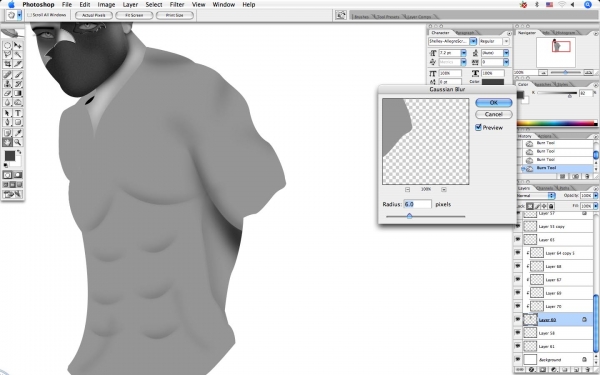600x375 pixels.
Task: Hide Layer 65 visibility eye
Action: [518, 240]
